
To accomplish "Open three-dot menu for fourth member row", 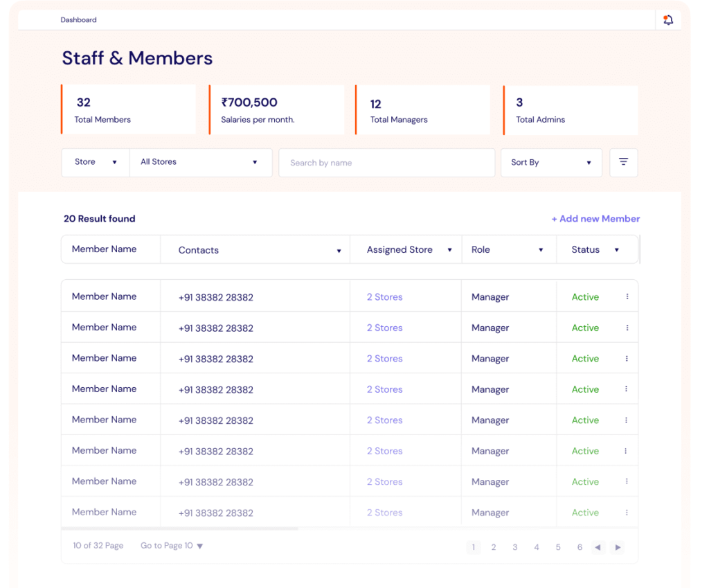I will tap(626, 389).
